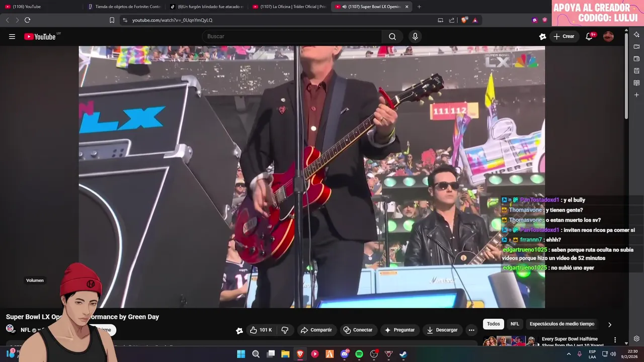Viewport: 644px width, 362px height.
Task: Open Windows Start menu
Action: [241, 354]
